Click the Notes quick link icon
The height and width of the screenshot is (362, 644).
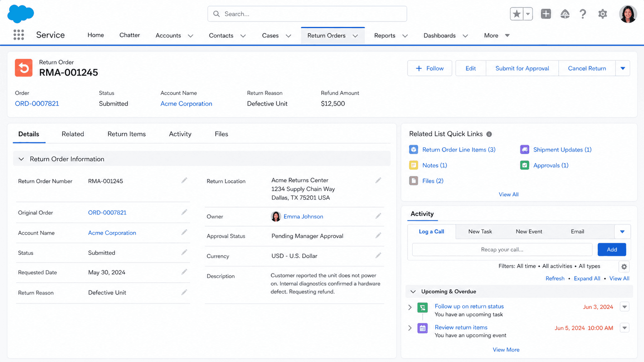coord(414,165)
